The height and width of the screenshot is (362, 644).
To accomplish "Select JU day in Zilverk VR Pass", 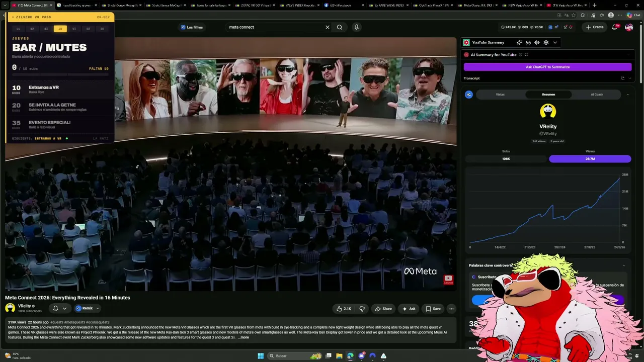I will click(x=60, y=29).
